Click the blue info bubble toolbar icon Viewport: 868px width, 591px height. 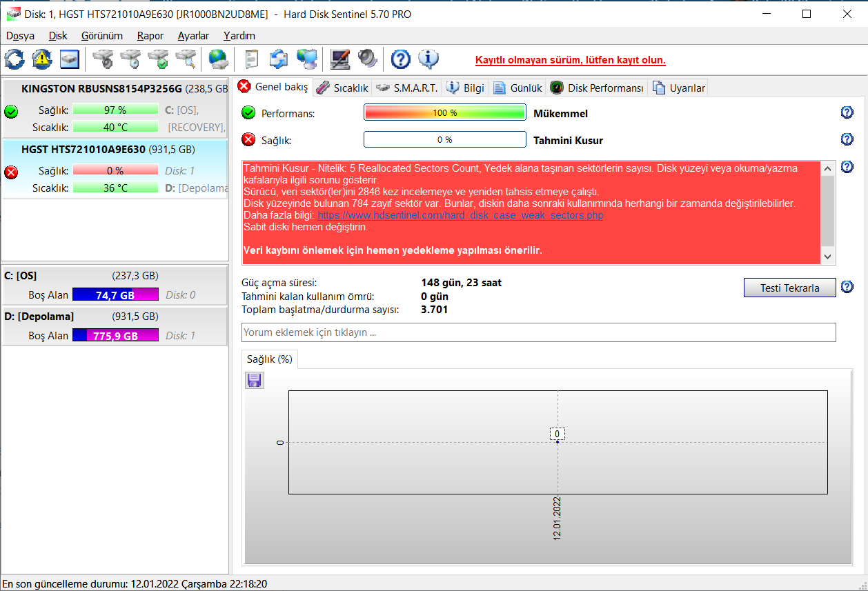(428, 59)
